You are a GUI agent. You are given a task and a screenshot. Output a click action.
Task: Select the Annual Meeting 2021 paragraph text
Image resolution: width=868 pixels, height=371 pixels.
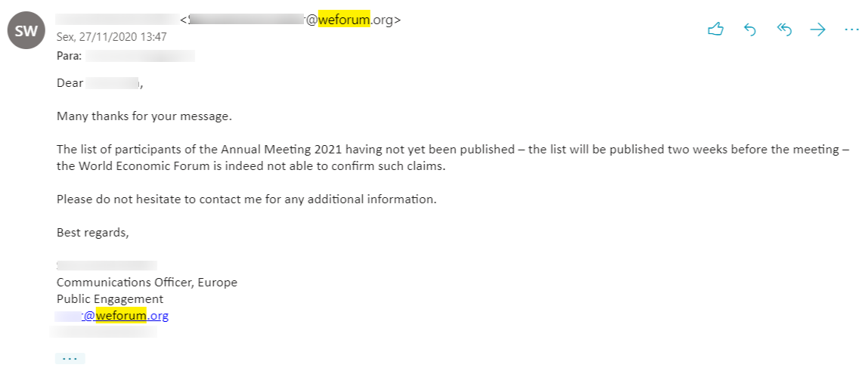point(453,158)
